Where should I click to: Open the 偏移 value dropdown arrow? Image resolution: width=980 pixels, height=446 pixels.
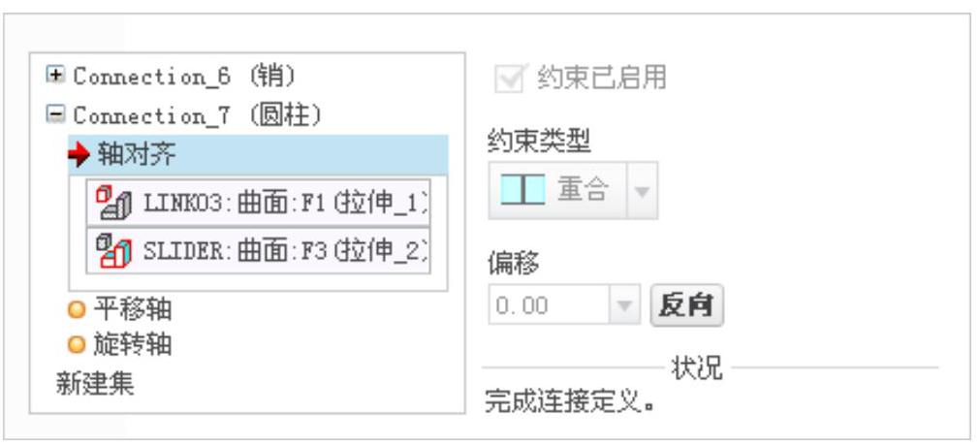click(x=624, y=305)
